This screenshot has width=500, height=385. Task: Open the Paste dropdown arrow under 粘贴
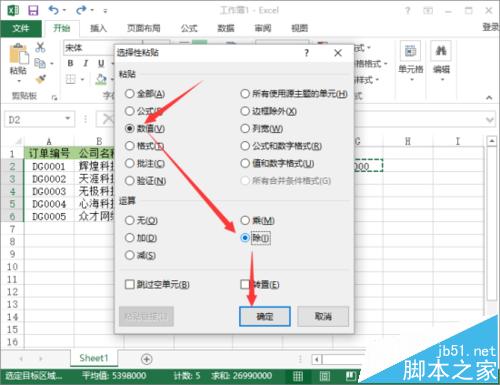point(19,81)
